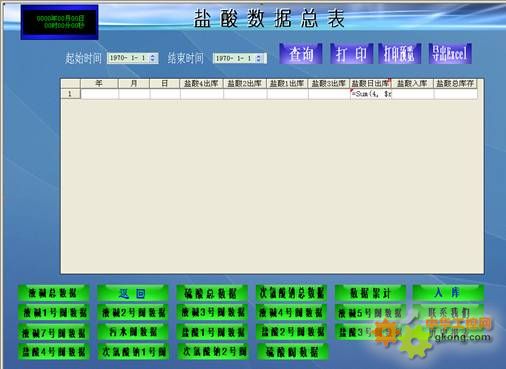
Task: Select the 盐酸日出库 column header
Action: click(370, 83)
